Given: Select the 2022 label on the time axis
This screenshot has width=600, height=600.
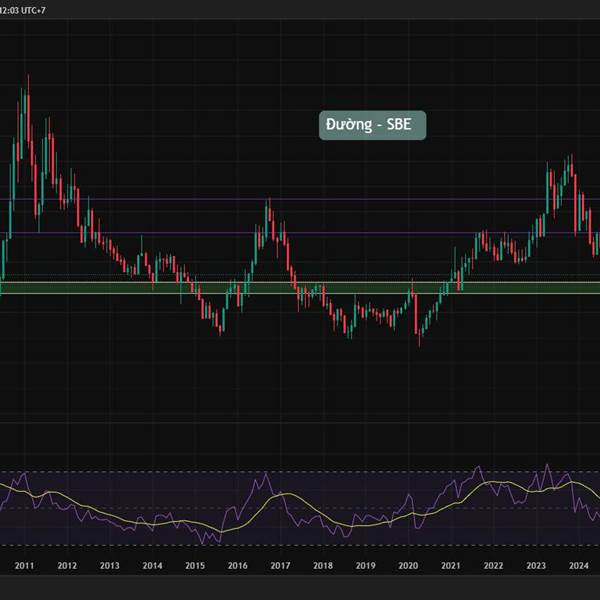Looking at the screenshot, I should [493, 566].
